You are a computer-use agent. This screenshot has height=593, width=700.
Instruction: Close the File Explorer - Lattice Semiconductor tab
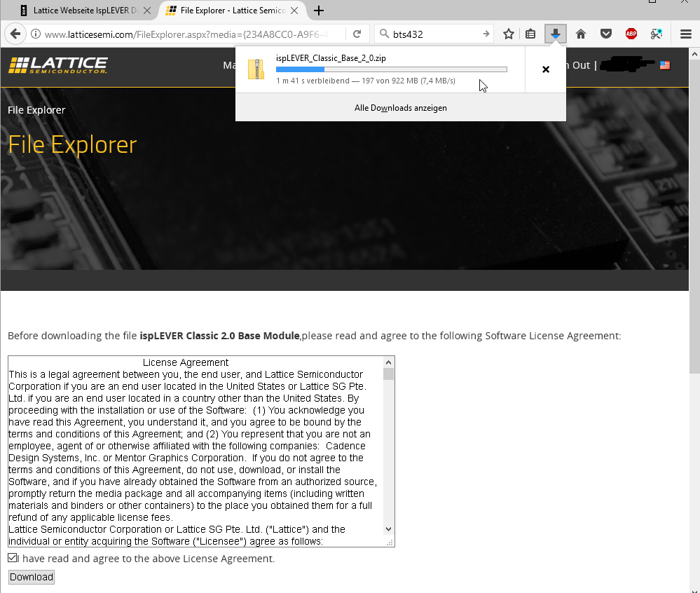point(294,11)
